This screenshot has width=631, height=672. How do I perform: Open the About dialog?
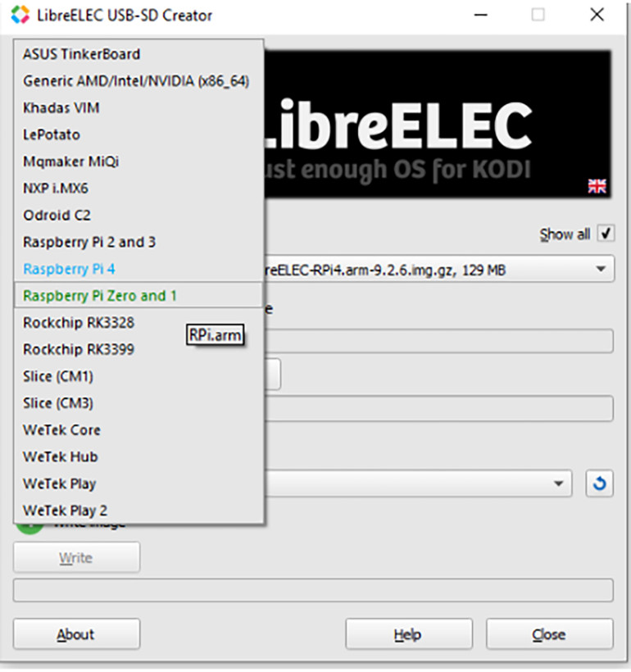[x=76, y=633]
